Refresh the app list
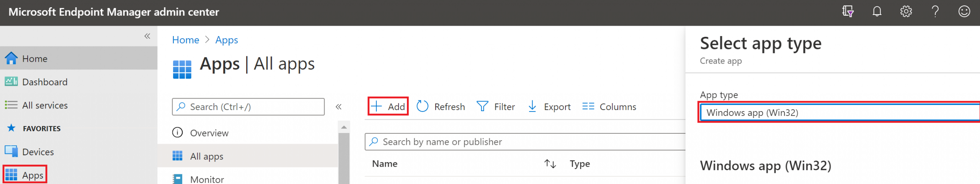Viewport: 980px width, 184px height. 441,107
